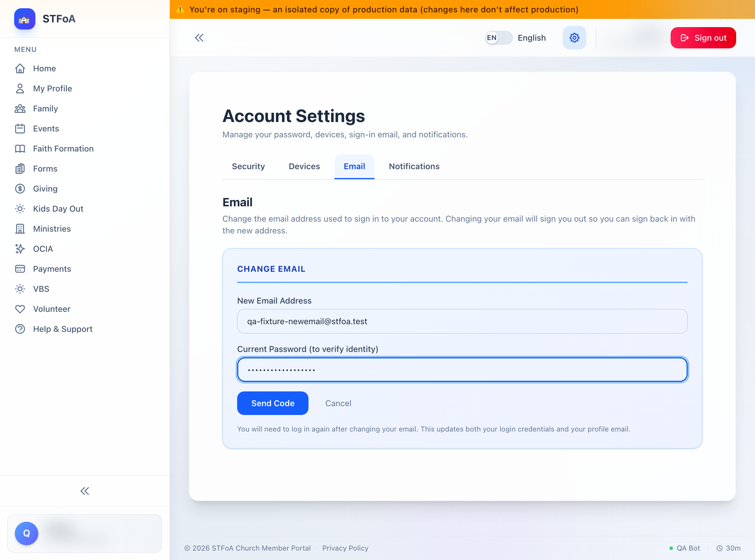Toggle the EN language switch

pos(499,38)
